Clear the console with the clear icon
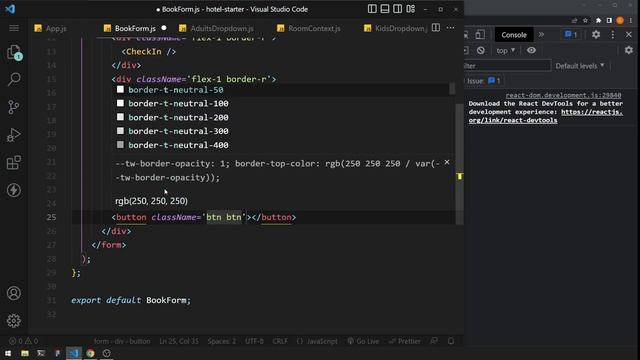 tap(481, 51)
